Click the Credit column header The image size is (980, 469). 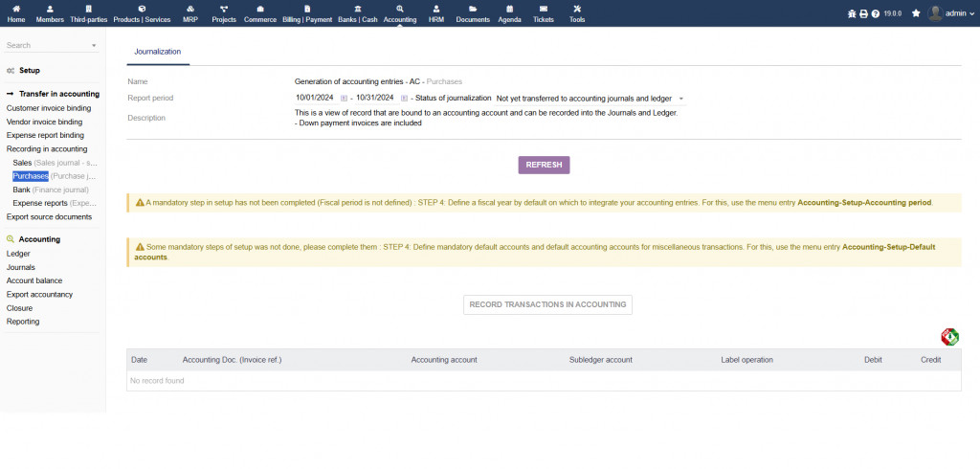(x=930, y=360)
